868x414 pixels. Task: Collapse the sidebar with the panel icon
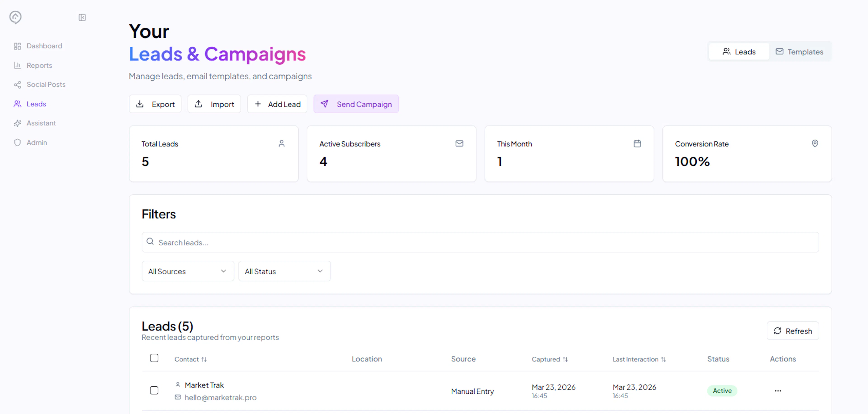[x=82, y=17]
